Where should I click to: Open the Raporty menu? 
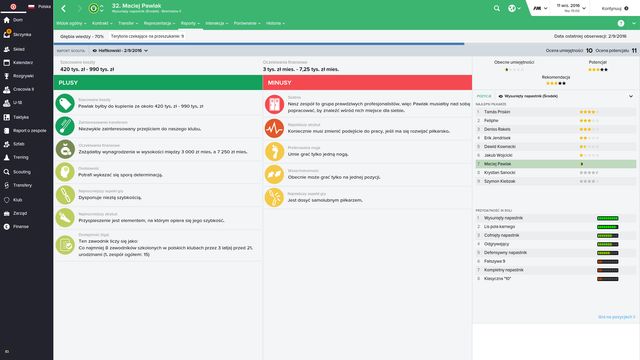click(190, 23)
